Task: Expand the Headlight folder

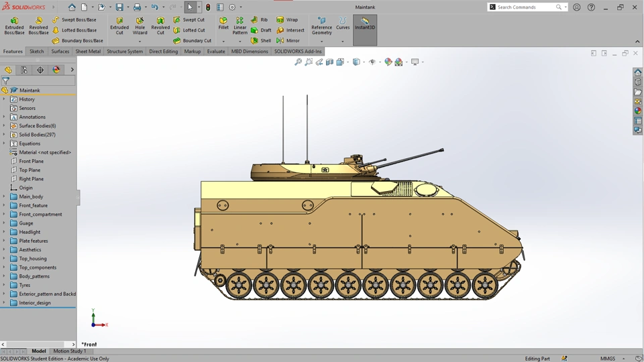Action: (x=4, y=232)
